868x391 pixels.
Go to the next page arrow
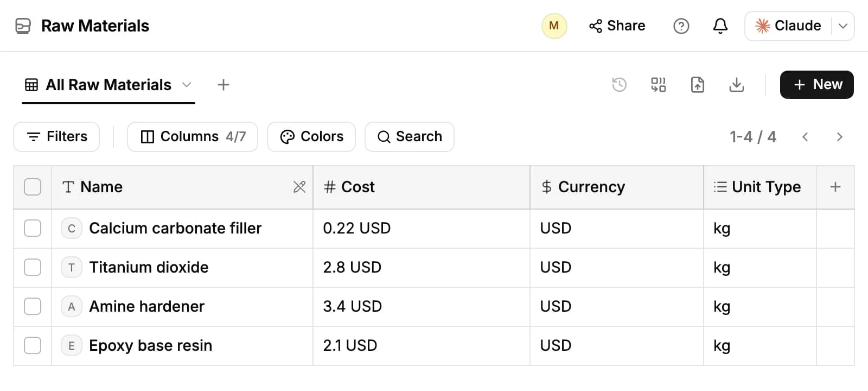click(839, 137)
